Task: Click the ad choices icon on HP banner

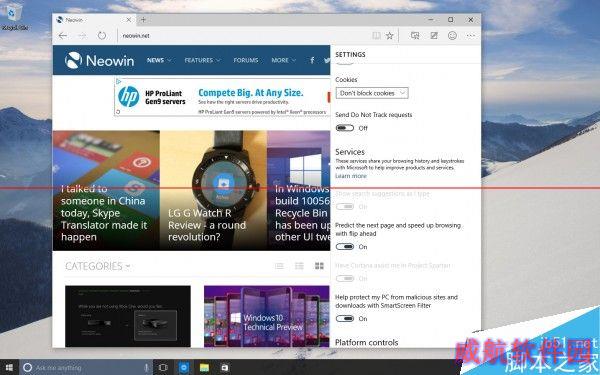Action: [x=118, y=81]
